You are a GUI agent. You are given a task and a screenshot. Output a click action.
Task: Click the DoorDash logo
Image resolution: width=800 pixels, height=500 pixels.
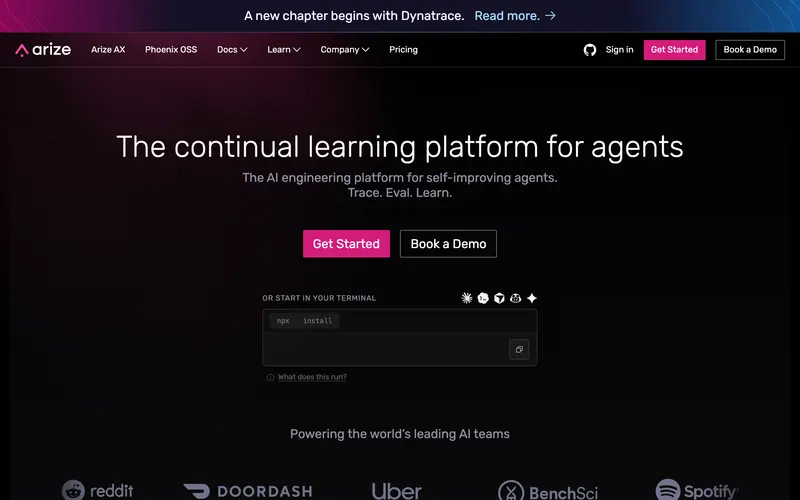tap(247, 491)
